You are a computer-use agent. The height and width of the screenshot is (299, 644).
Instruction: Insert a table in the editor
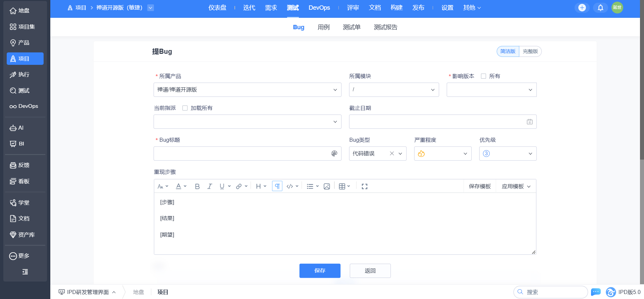pyautogui.click(x=342, y=186)
